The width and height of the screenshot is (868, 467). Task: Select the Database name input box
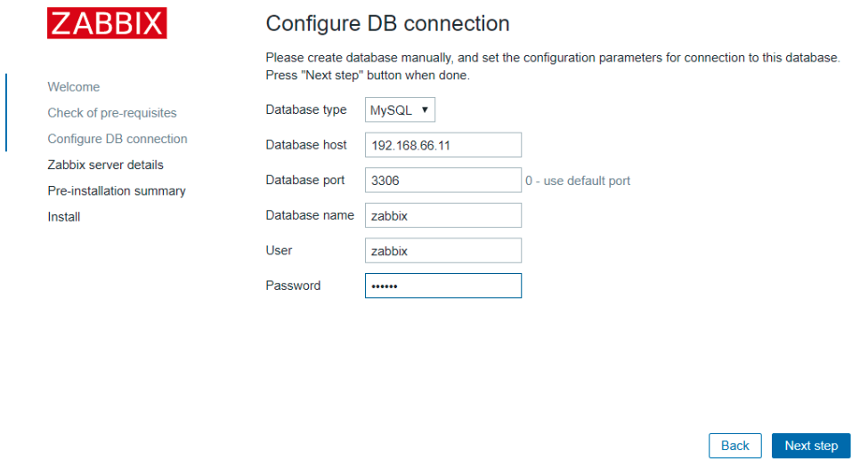(442, 215)
